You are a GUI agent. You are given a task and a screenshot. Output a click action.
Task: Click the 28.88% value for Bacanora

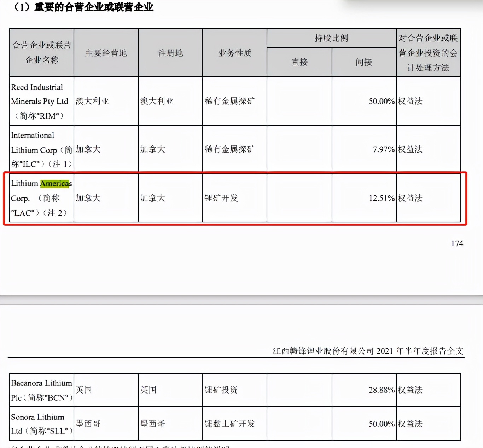tap(382, 390)
